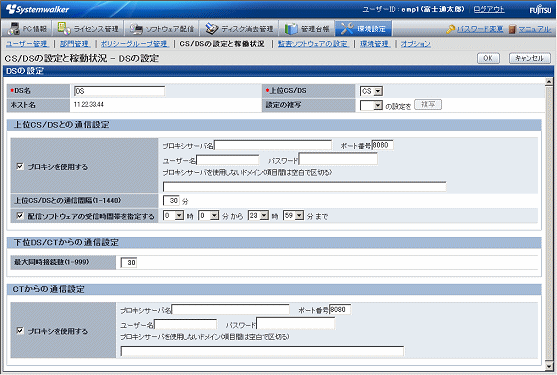
Task: Click CT section プロキシサーバ名 field
Action: pyautogui.click(x=231, y=309)
